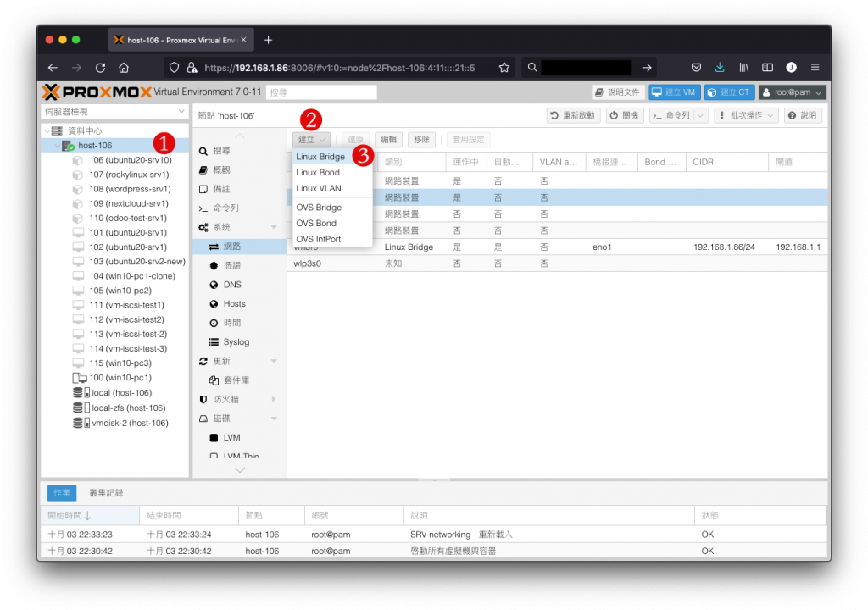Open the Hosts settings item
The height and width of the screenshot is (610, 868).
240,304
